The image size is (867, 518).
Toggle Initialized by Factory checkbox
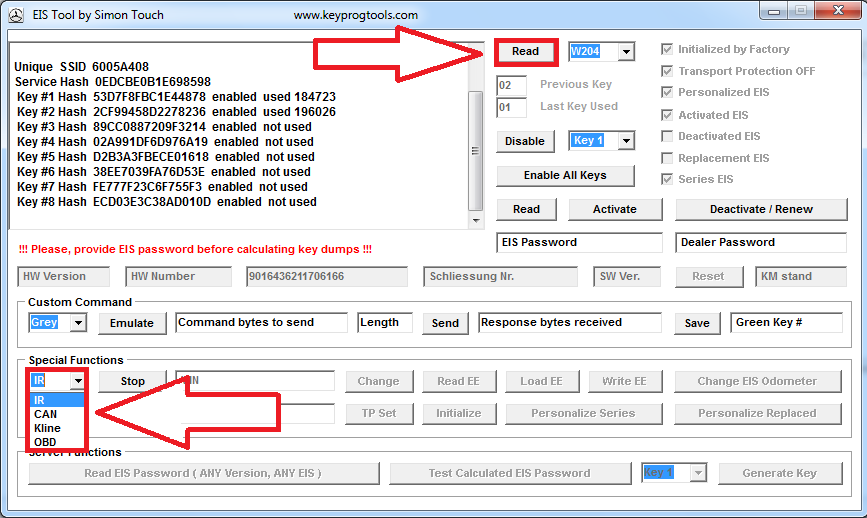click(x=667, y=49)
